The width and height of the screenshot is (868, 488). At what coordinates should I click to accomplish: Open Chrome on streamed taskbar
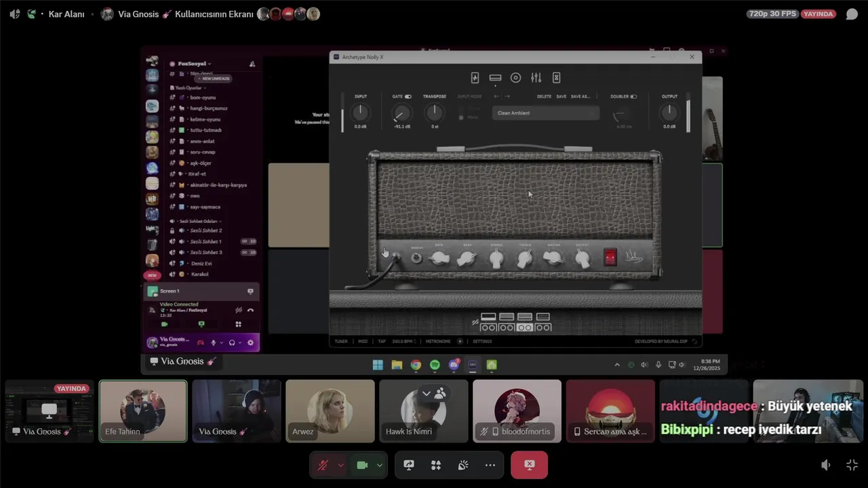pyautogui.click(x=416, y=365)
